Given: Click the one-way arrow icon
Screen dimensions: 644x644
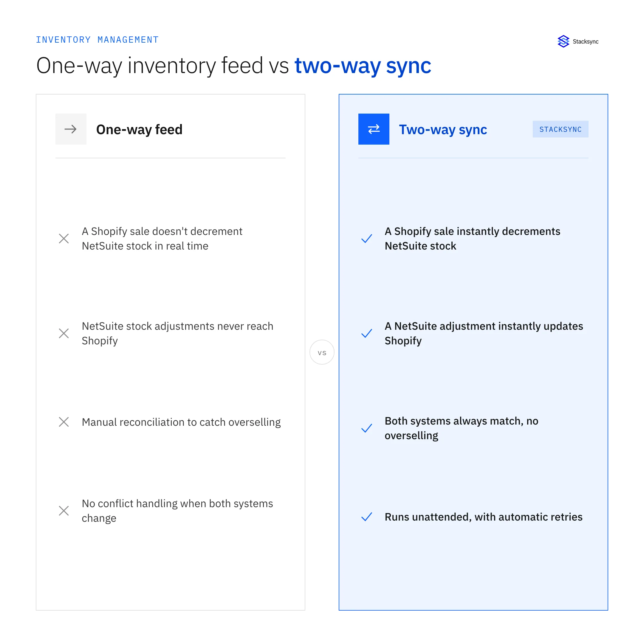Looking at the screenshot, I should click(x=71, y=129).
